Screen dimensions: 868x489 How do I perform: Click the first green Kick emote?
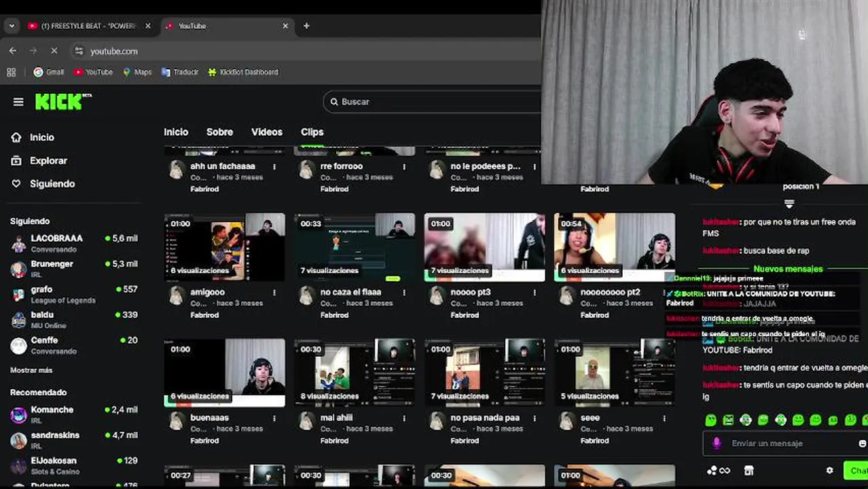point(710,420)
